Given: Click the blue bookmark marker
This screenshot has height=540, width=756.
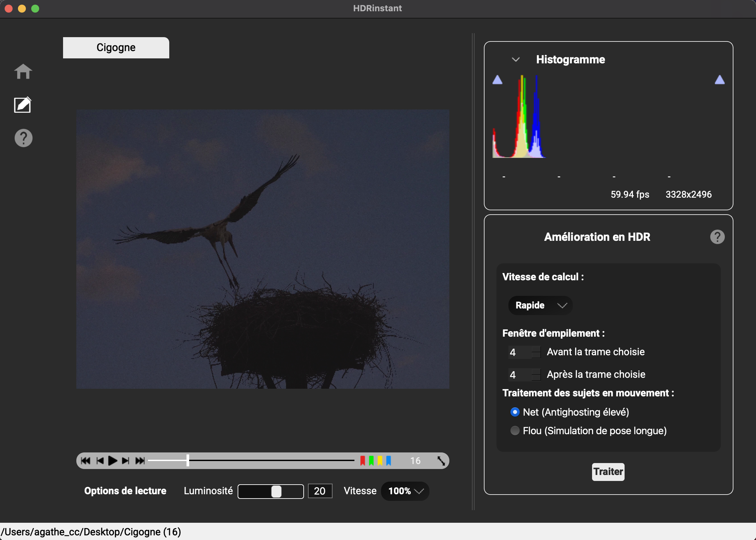Looking at the screenshot, I should 389,460.
